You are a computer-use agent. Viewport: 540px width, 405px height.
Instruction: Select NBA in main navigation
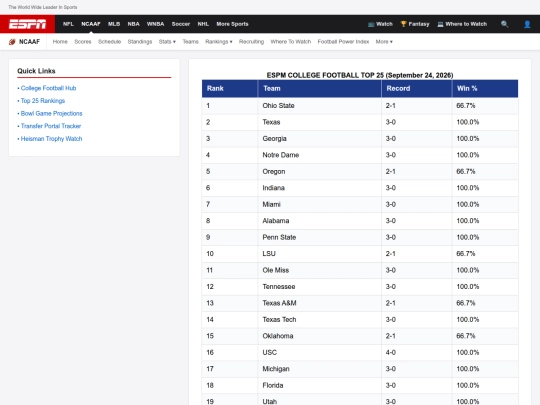coord(134,24)
